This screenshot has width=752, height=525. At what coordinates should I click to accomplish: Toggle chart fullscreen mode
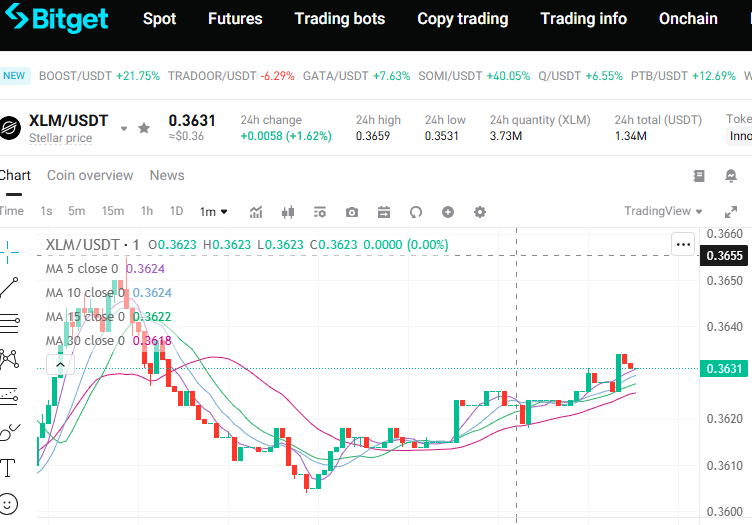(x=730, y=212)
